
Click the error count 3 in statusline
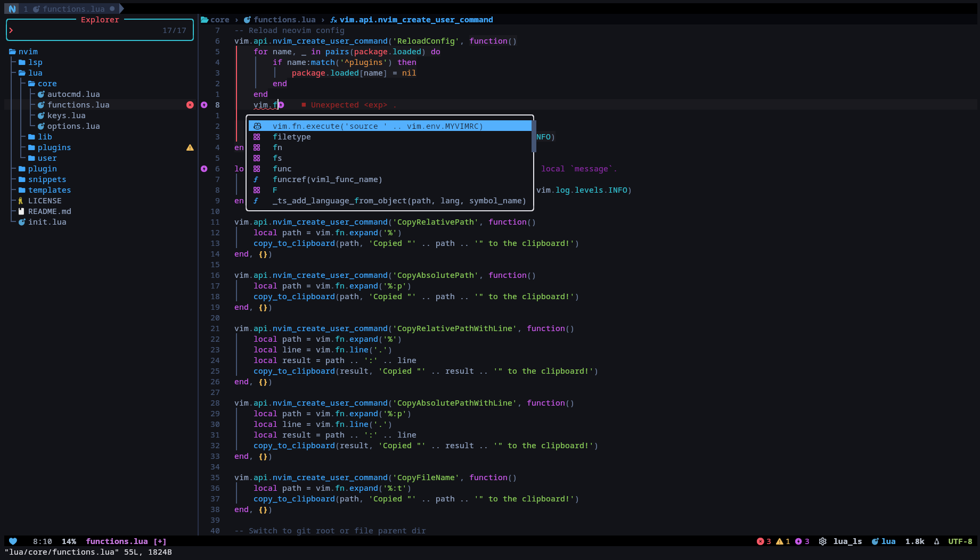pos(764,541)
